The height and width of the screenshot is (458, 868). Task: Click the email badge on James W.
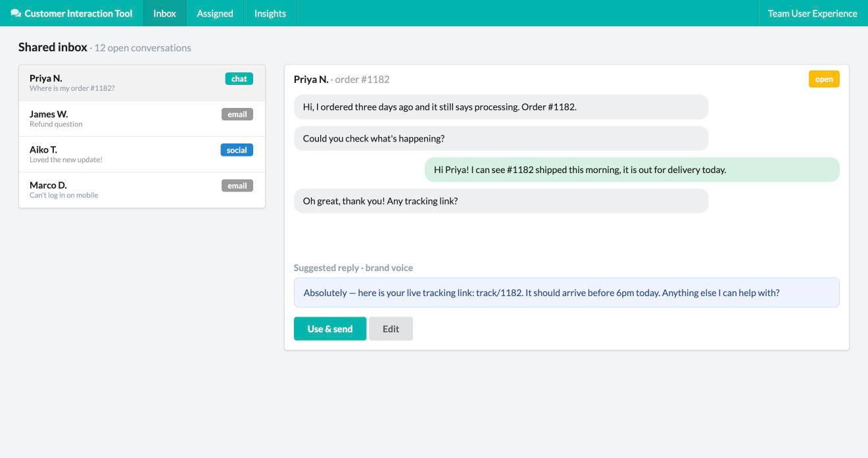coord(237,114)
